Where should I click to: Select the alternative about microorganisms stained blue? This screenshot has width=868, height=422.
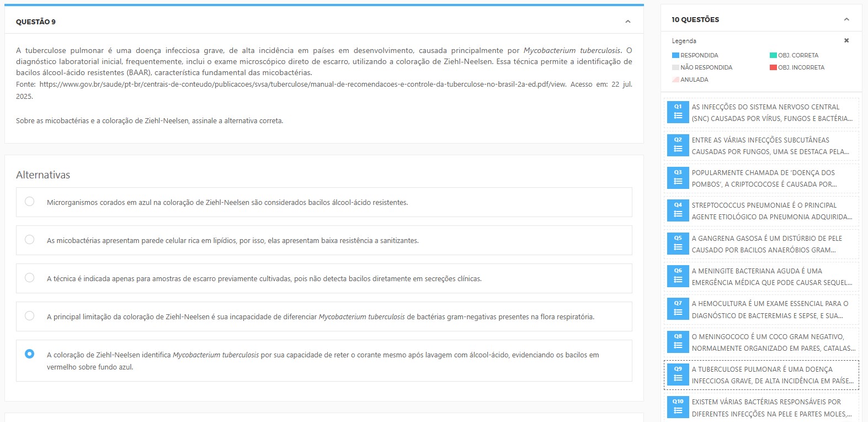30,202
